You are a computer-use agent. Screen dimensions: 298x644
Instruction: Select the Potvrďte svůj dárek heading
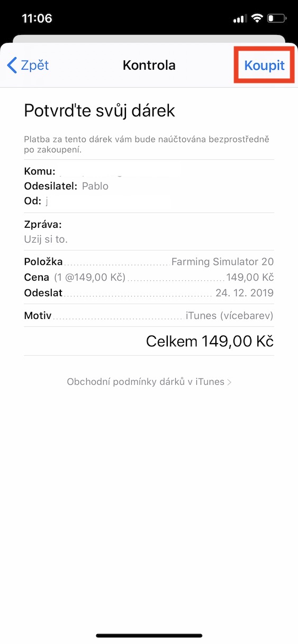pyautogui.click(x=100, y=111)
